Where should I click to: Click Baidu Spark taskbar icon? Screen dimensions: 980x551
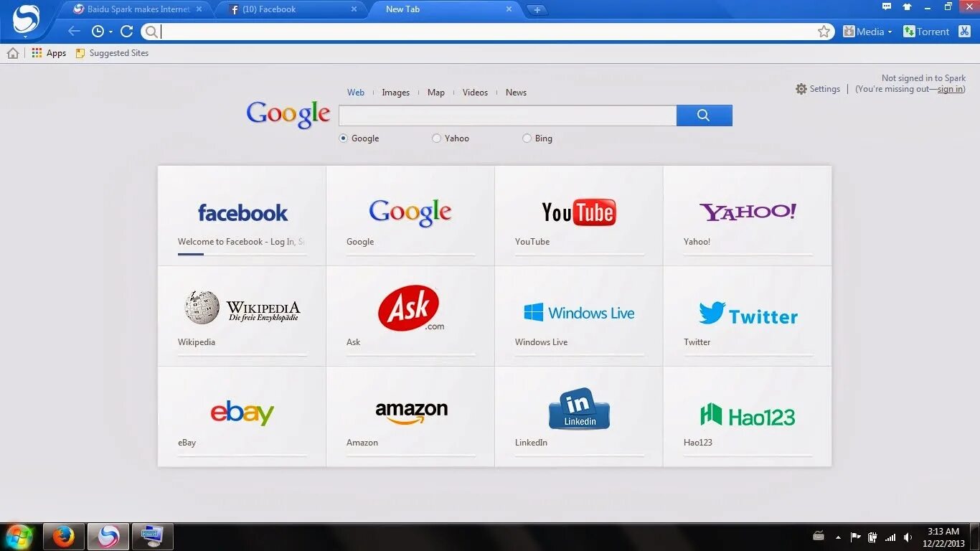(108, 537)
